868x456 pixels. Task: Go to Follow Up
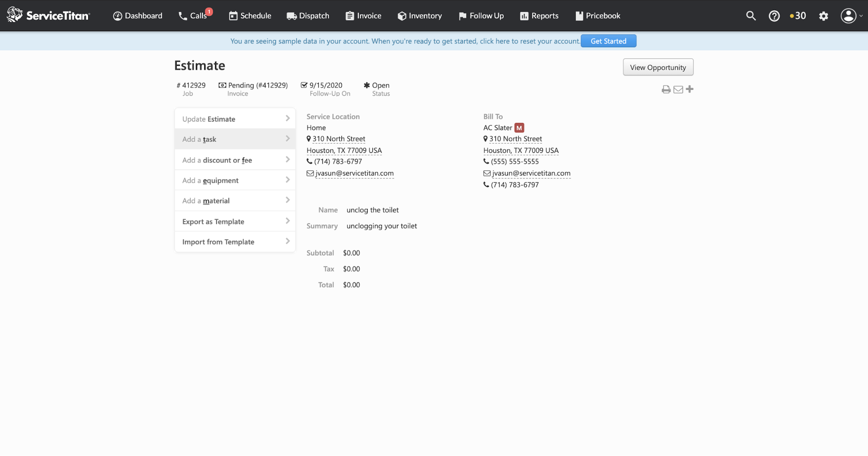click(x=481, y=16)
